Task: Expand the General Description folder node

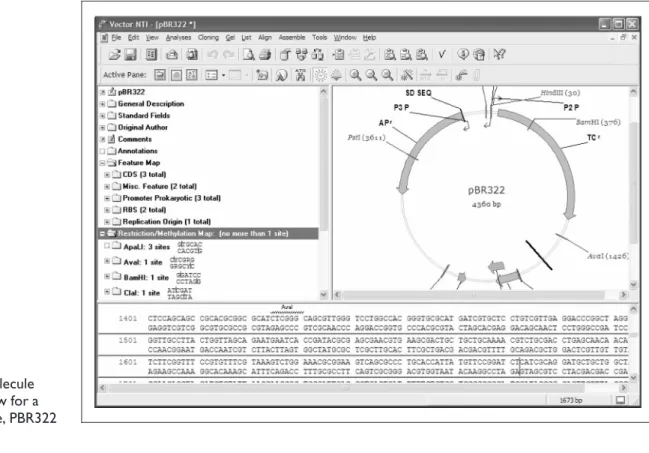Action: pos(102,104)
